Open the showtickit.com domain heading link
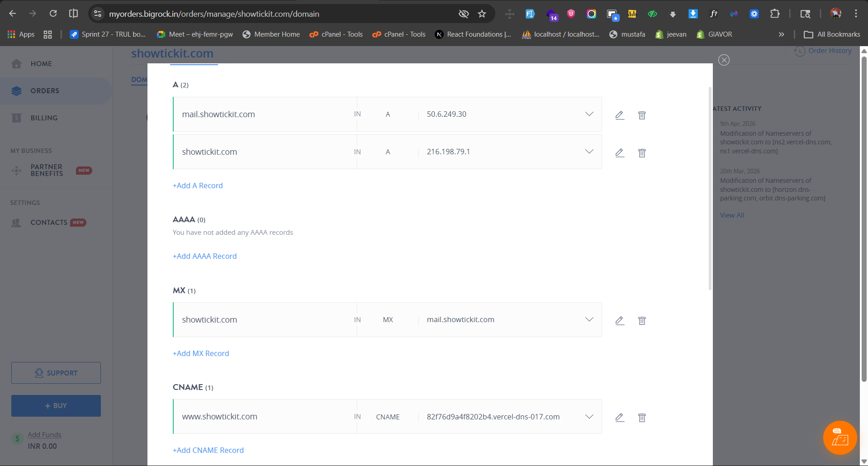The image size is (868, 466). 172,53
